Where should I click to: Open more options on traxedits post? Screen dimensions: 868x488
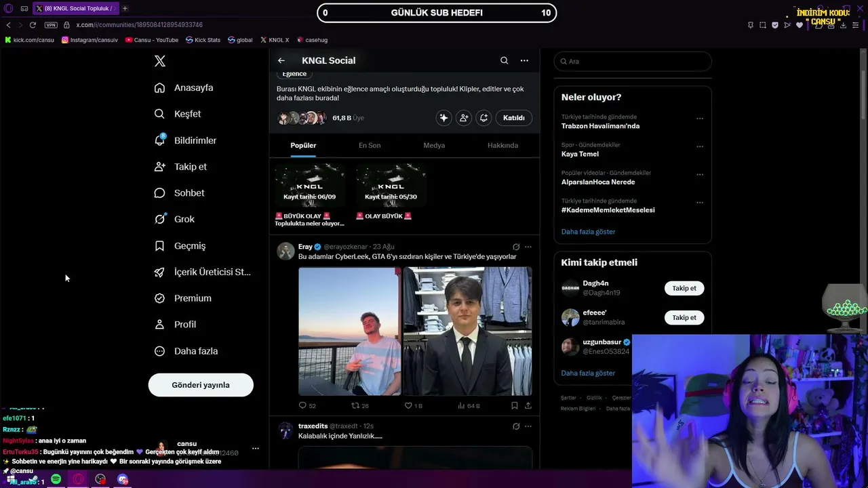point(528,426)
